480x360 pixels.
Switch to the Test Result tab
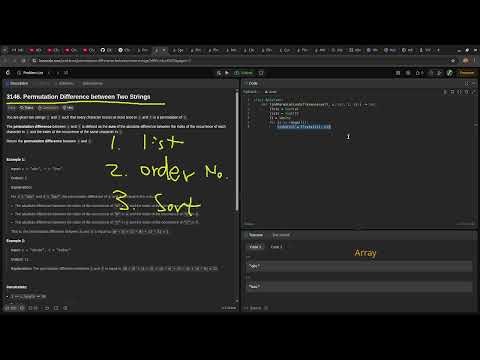(x=281, y=235)
